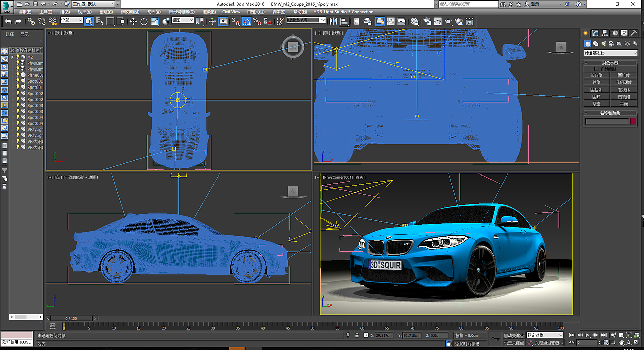The width and height of the screenshot is (644, 350).
Task: Click the 平面 plane button
Action: point(624,104)
